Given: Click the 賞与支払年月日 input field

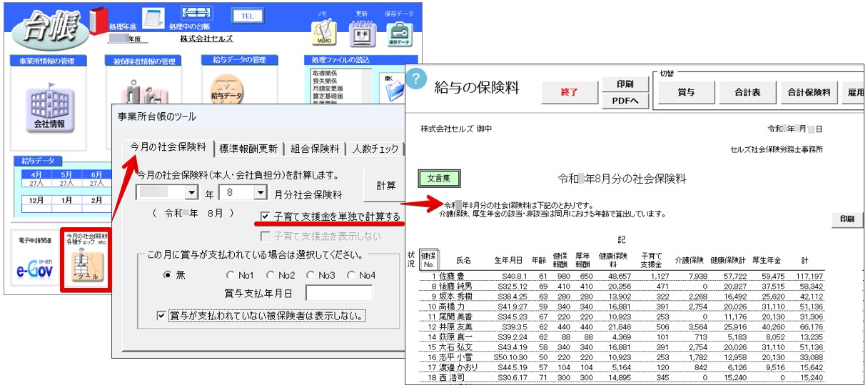Looking at the screenshot, I should 339,293.
